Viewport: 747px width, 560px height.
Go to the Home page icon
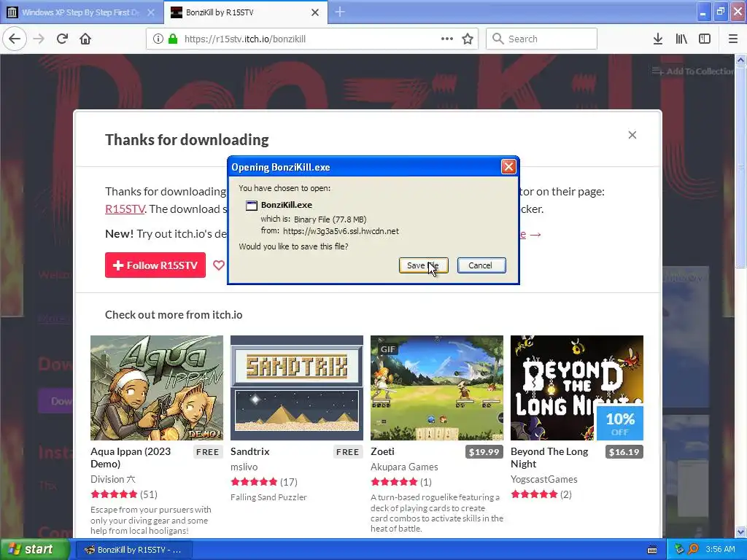pyautogui.click(x=85, y=39)
